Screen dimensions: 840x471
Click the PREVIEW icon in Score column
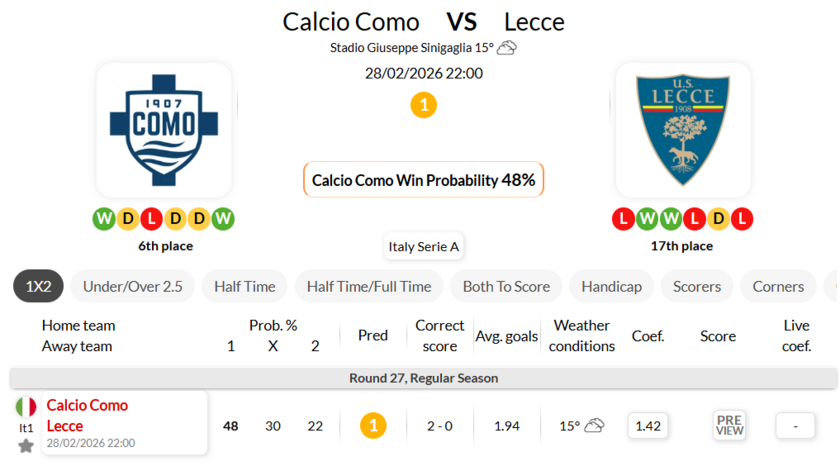(730, 425)
